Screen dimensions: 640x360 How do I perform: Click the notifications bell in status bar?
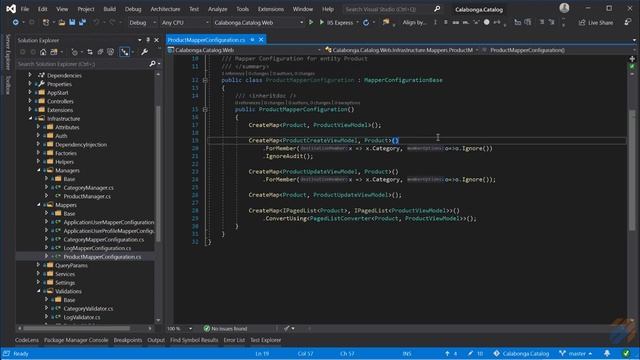pyautogui.click(x=607, y=353)
